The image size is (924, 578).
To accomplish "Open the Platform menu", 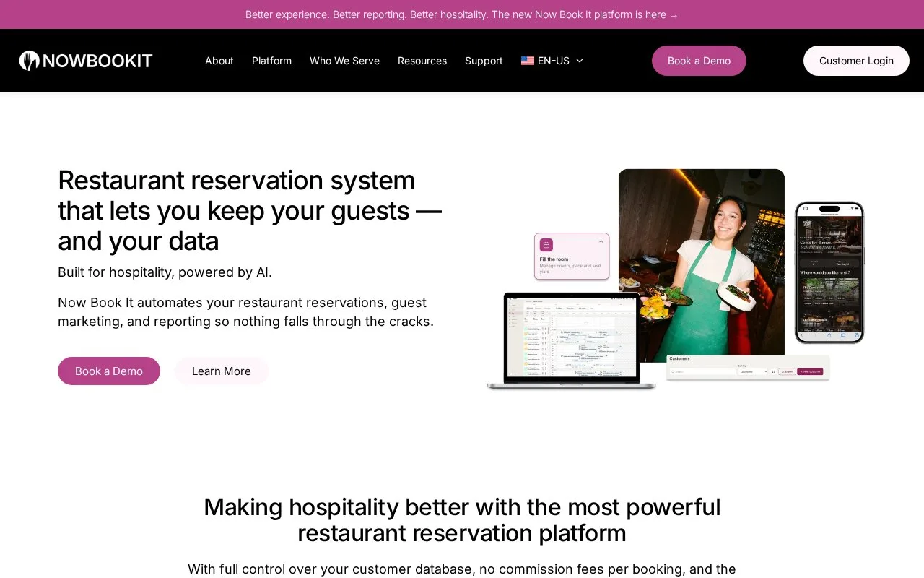I will tap(271, 61).
